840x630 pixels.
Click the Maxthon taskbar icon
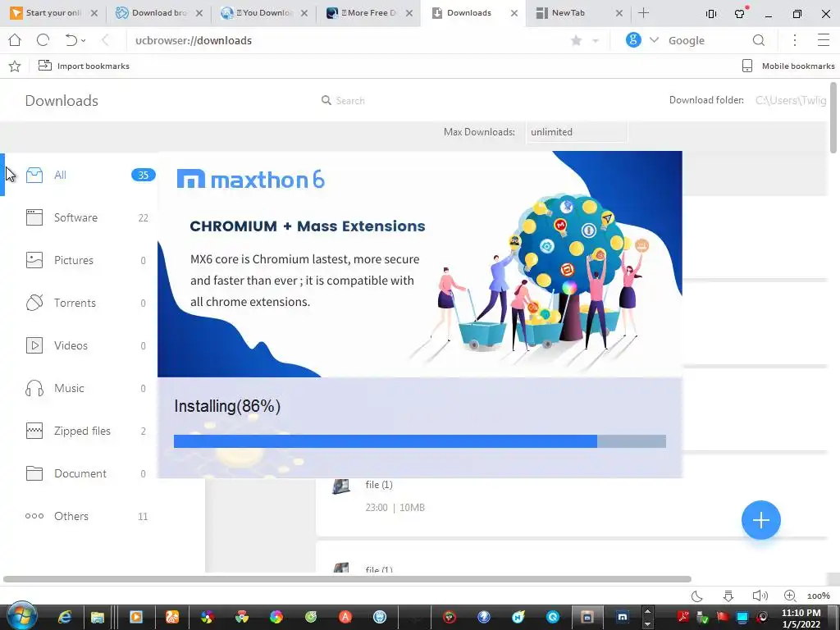(x=622, y=617)
